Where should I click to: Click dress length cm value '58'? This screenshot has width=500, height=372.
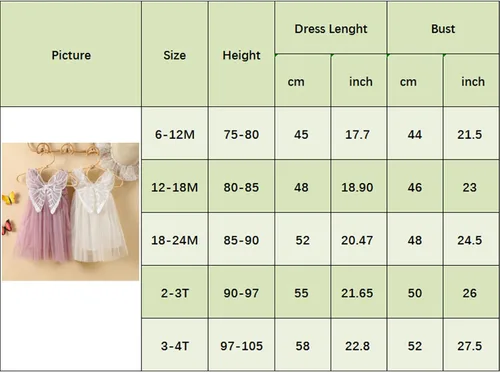click(303, 345)
